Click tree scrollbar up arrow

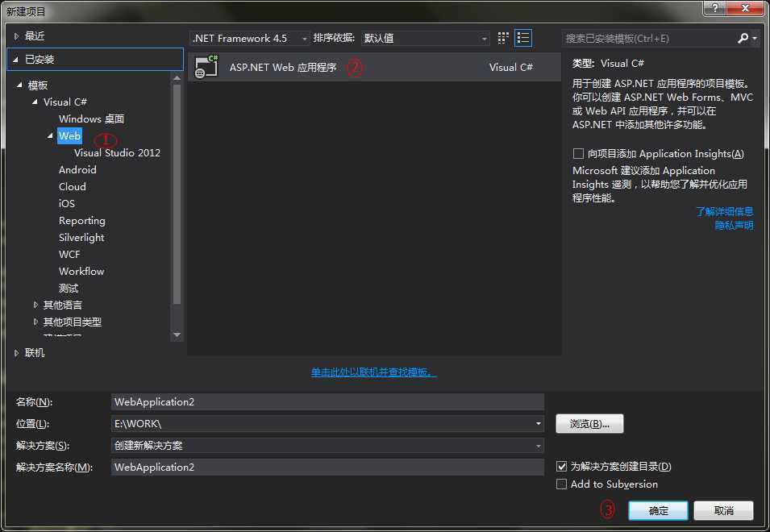coord(177,77)
